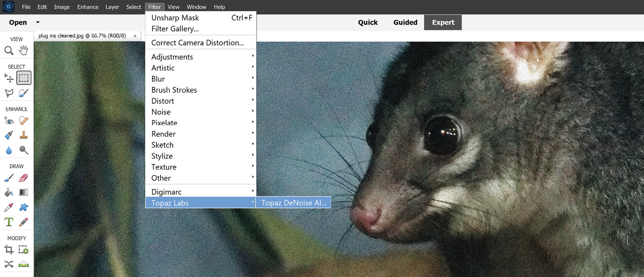The height and width of the screenshot is (277, 644).
Task: Expand the Texture submenu
Action: (x=201, y=167)
